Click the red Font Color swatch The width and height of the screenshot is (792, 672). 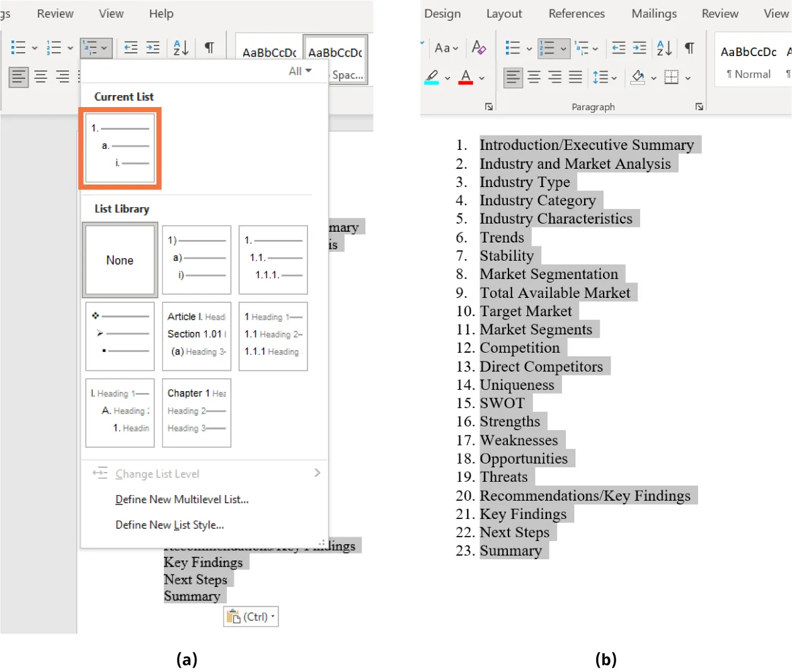[x=464, y=83]
